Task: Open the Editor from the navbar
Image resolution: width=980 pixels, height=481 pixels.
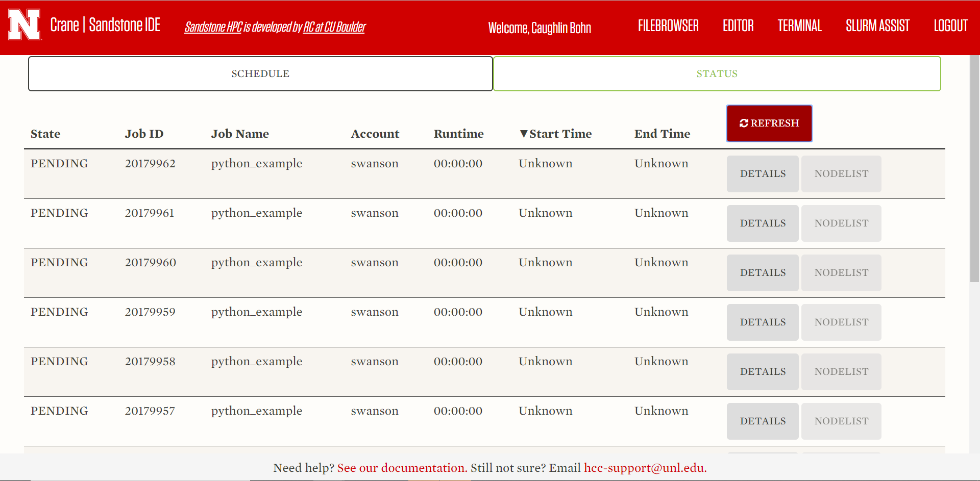Action: click(x=738, y=26)
